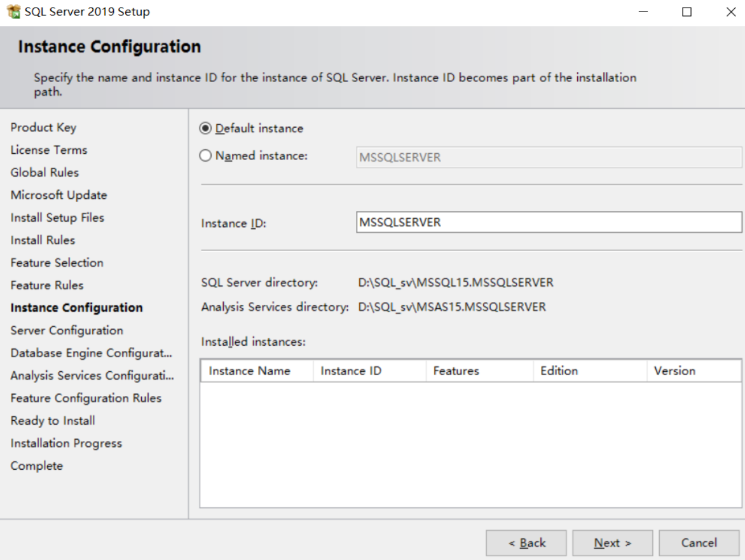Cancel the SQL Server installation
Screen dimensions: 745x560
coord(698,543)
